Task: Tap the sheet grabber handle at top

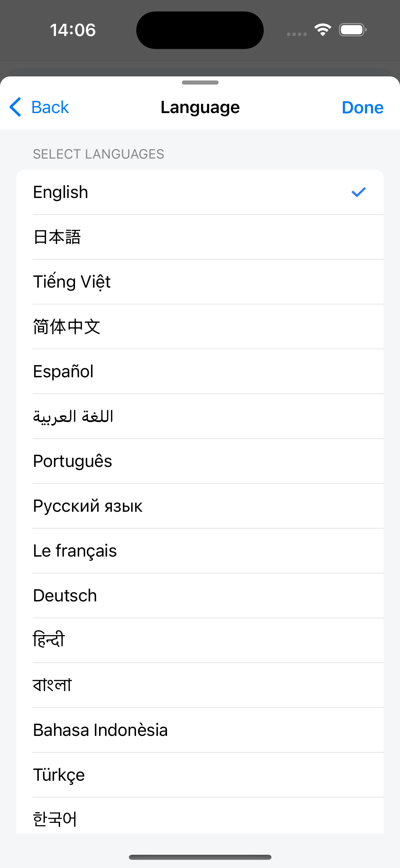Action: tap(200, 83)
